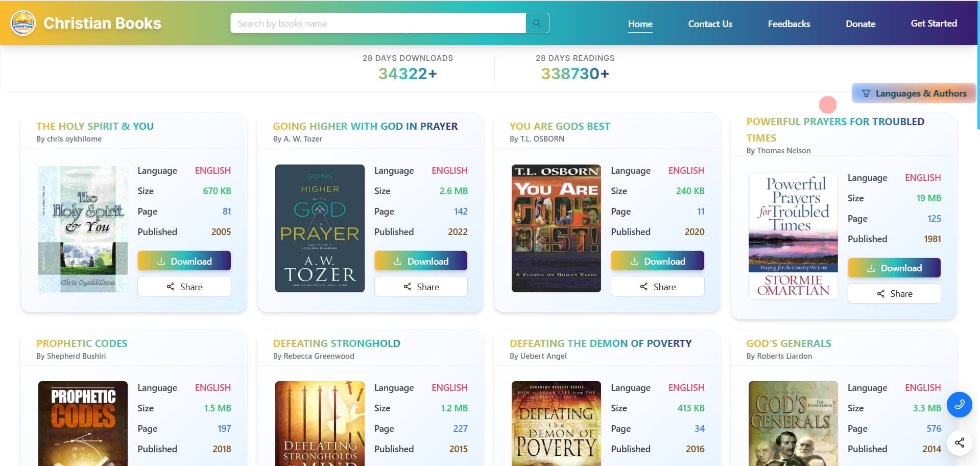
Task: Download Going Higher With God in Prayer
Action: point(421,261)
